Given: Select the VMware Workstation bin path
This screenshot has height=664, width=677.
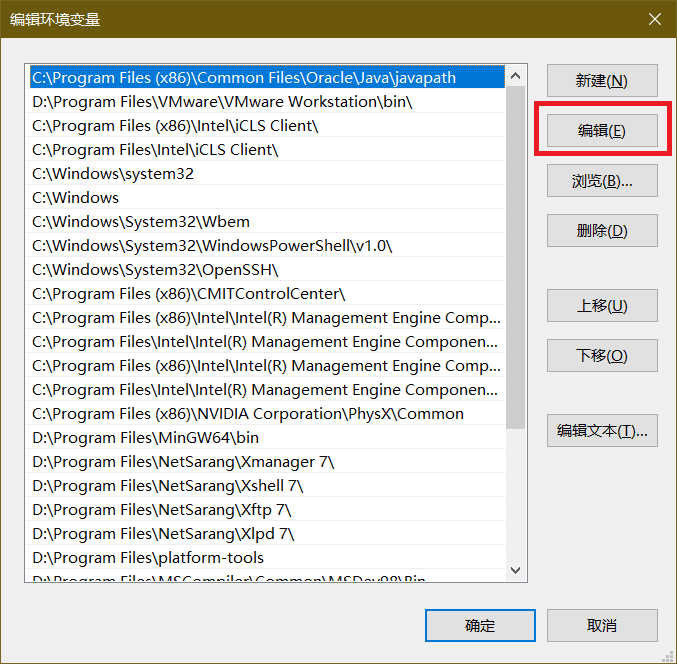Looking at the screenshot, I should click(x=222, y=101).
